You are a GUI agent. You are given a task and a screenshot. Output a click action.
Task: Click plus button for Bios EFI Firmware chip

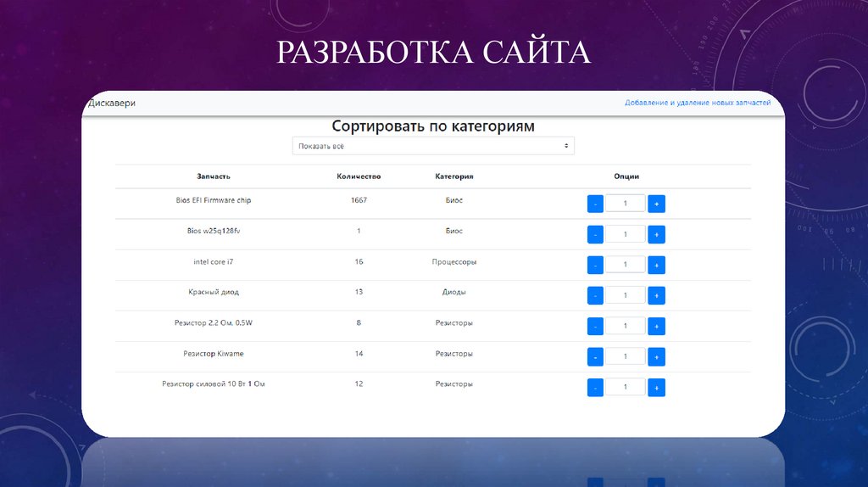pyautogui.click(x=656, y=204)
